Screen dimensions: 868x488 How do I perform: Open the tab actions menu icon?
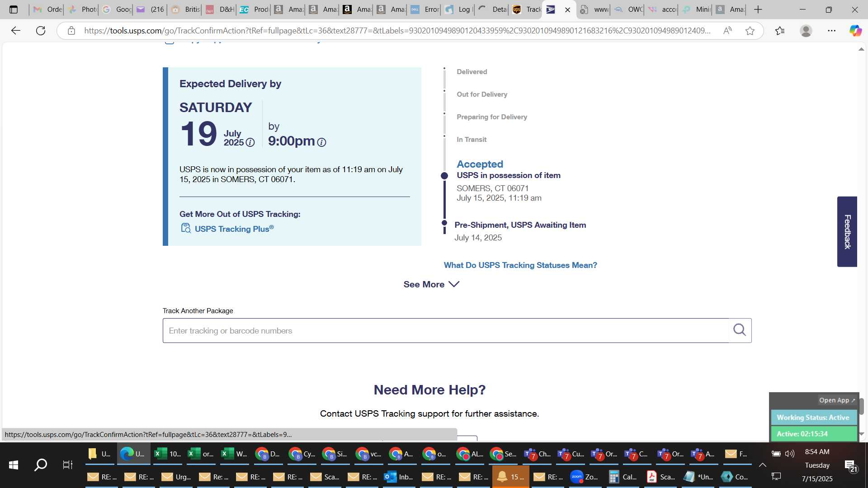(14, 9)
